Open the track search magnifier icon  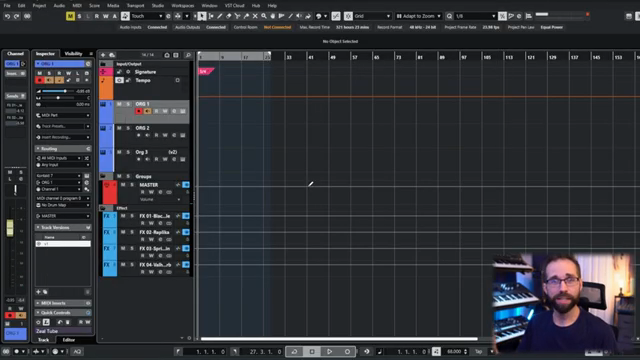tap(188, 55)
